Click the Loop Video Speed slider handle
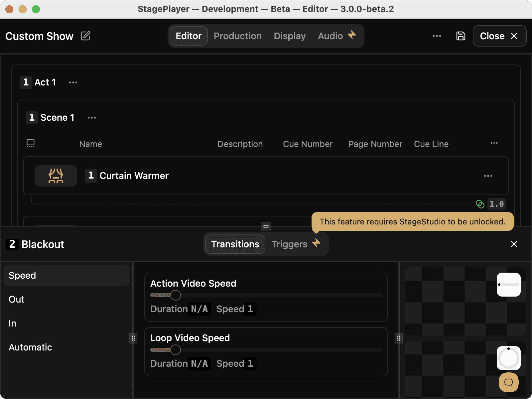This screenshot has height=399, width=532. point(176,349)
